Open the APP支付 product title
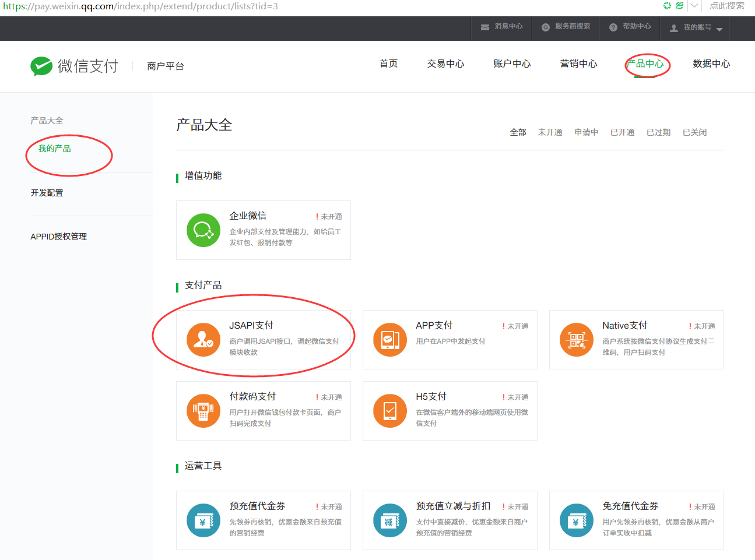The width and height of the screenshot is (755, 560). point(434,325)
